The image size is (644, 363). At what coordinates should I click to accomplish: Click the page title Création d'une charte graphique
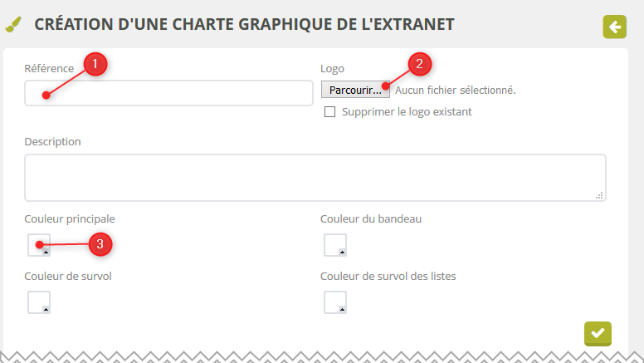(244, 24)
